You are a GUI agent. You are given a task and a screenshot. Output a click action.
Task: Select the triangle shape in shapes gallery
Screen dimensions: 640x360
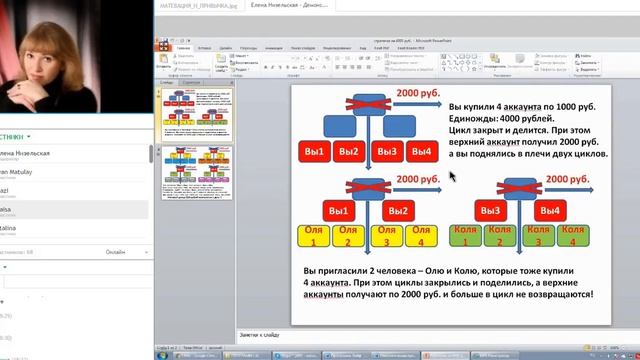coord(444,63)
